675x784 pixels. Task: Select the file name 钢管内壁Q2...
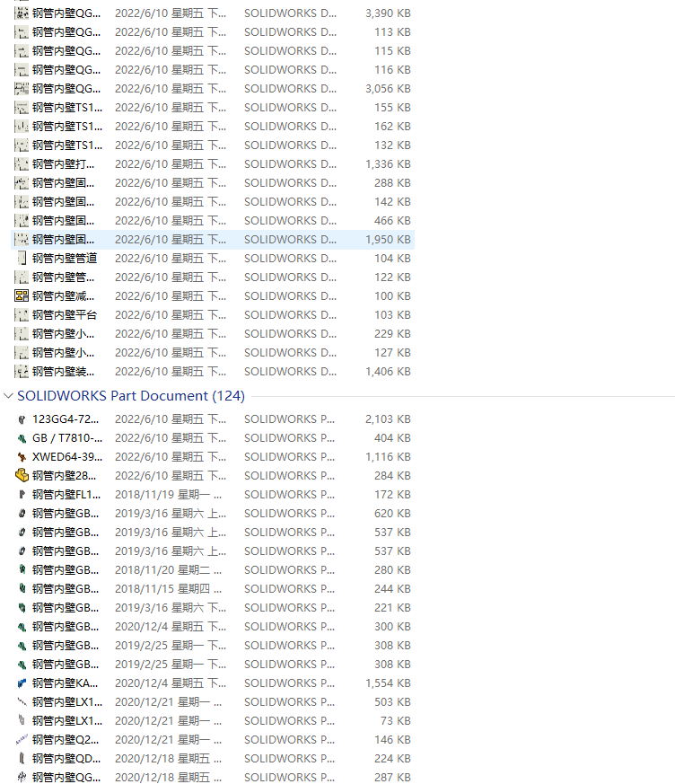tap(66, 739)
